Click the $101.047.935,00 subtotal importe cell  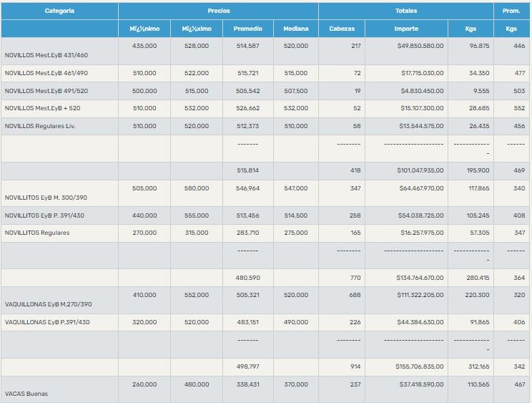click(x=420, y=171)
